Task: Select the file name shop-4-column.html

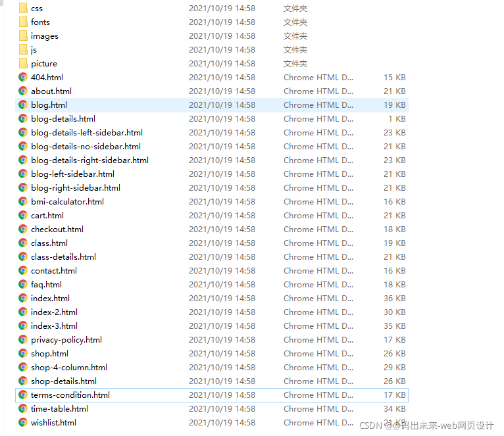Action: [69, 368]
